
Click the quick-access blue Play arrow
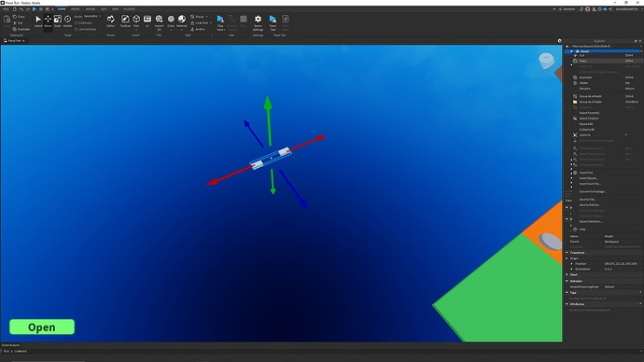(35, 9)
